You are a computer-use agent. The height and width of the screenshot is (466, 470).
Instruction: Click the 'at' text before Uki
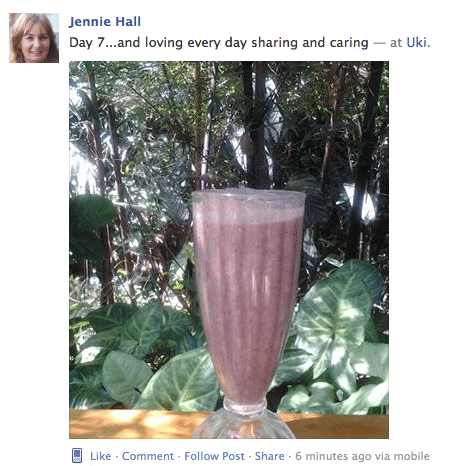click(396, 43)
